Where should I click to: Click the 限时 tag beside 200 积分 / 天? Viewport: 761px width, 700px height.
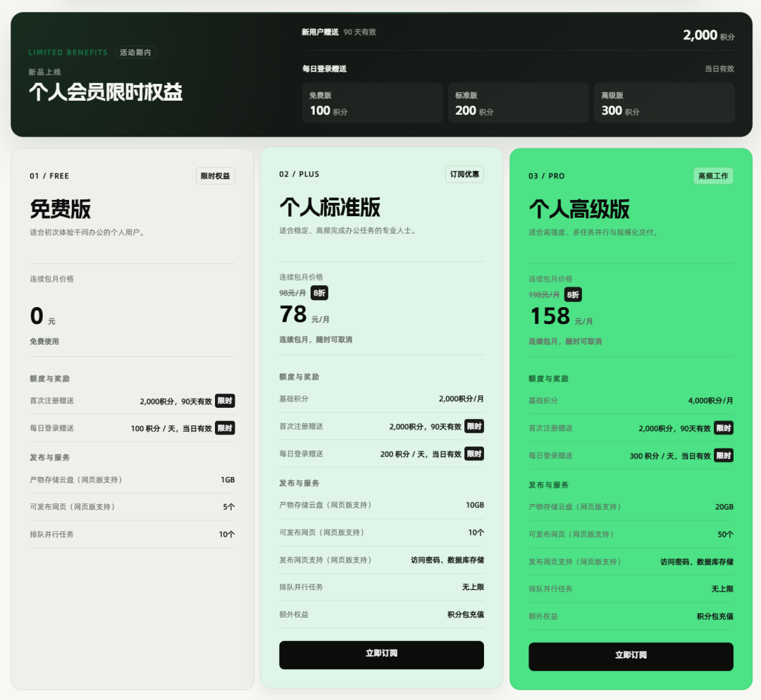coord(474,454)
